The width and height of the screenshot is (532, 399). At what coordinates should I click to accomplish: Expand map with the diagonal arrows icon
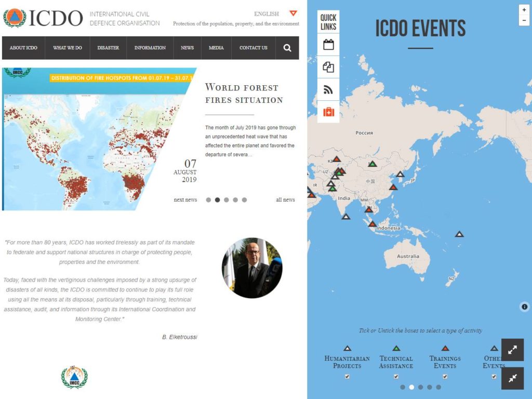[x=512, y=350]
